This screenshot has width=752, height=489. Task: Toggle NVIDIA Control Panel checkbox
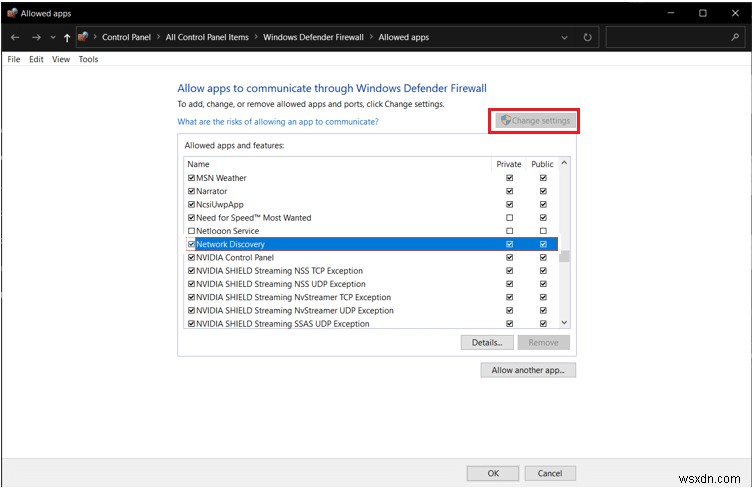click(x=191, y=257)
